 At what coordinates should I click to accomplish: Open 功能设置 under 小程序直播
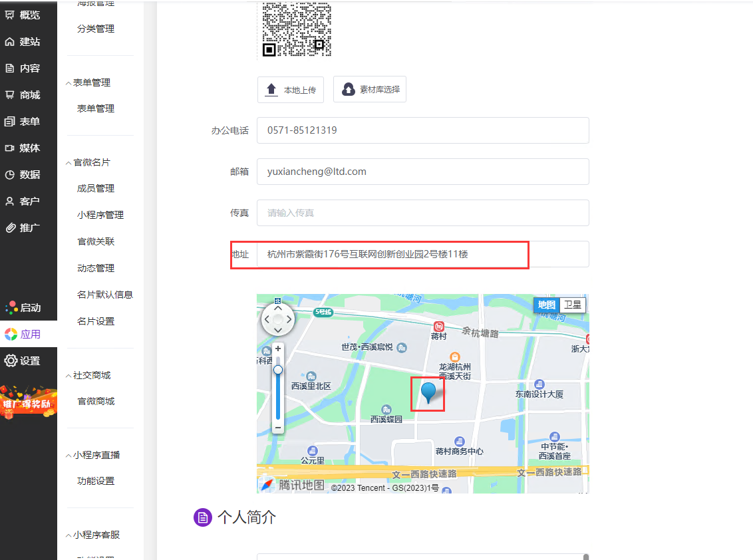[x=96, y=481]
